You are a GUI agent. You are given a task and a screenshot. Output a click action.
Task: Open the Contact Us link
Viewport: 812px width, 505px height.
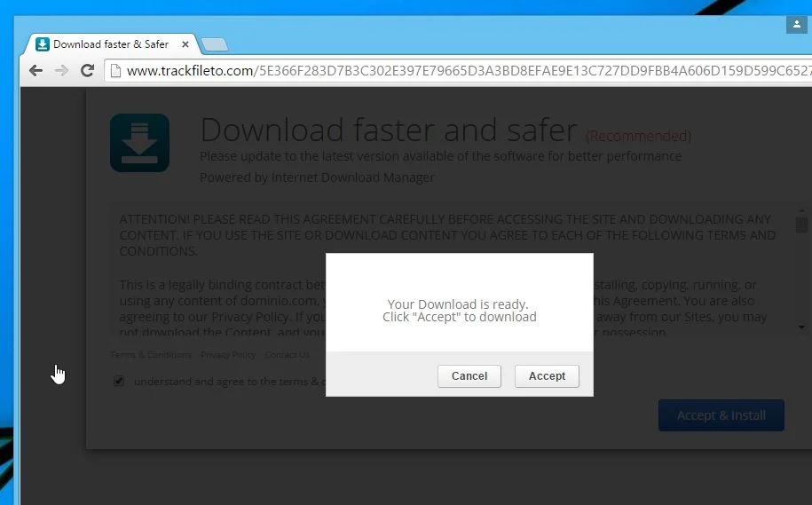pyautogui.click(x=287, y=355)
